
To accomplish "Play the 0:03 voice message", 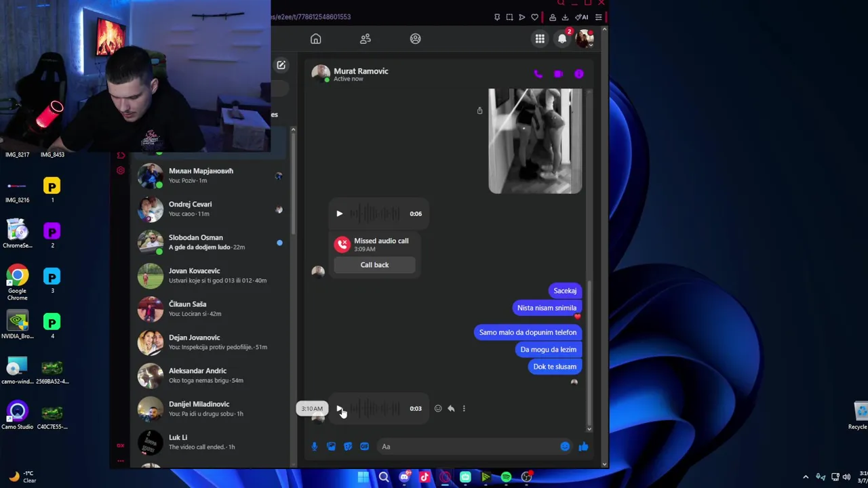I will [x=339, y=408].
